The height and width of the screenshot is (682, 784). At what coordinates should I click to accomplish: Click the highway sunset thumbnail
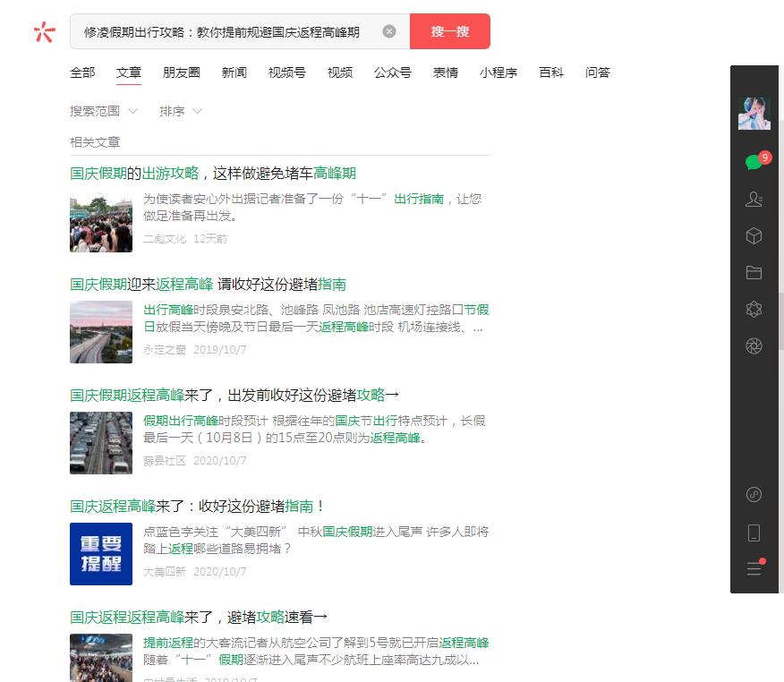(x=101, y=332)
